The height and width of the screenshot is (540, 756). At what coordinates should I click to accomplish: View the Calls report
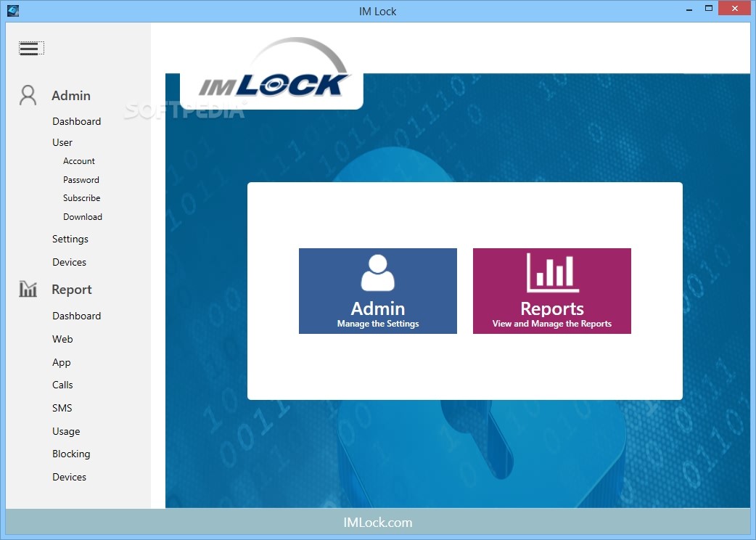62,385
